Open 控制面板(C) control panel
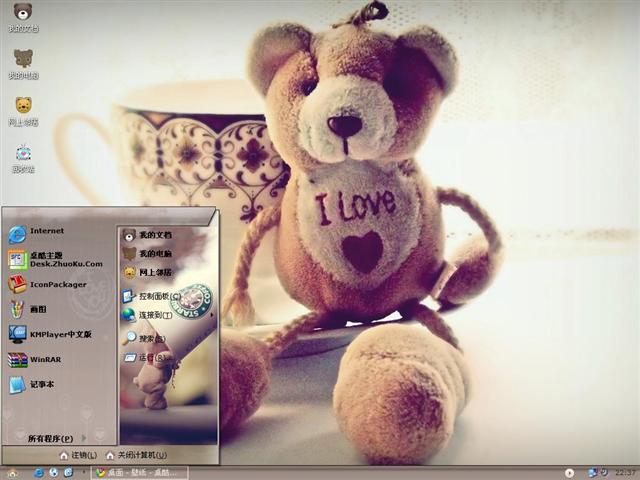640x480 pixels. [x=151, y=296]
